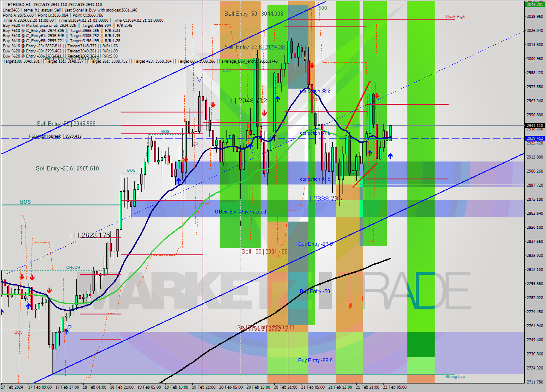Click the 3038.980 price axis value

pyautogui.click(x=535, y=17)
